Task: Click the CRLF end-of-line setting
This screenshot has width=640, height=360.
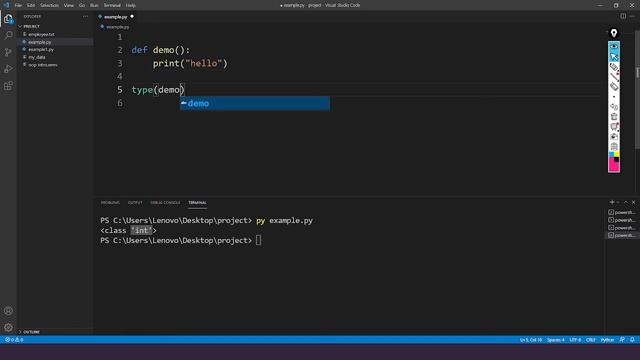Action: click(591, 340)
